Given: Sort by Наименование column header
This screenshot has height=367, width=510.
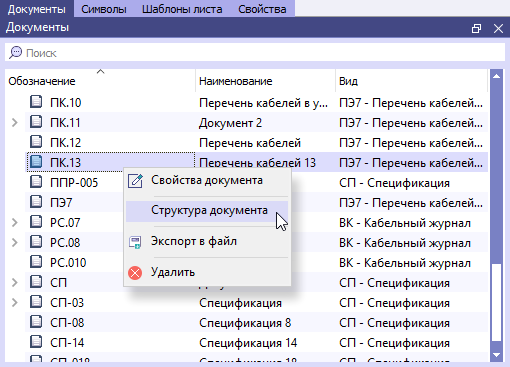Looking at the screenshot, I should (265, 81).
